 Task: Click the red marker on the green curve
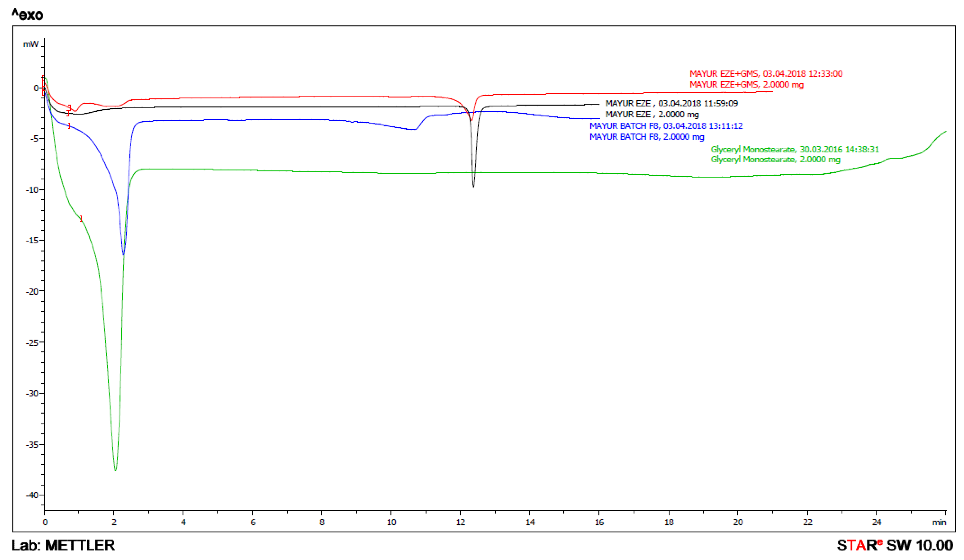click(81, 219)
